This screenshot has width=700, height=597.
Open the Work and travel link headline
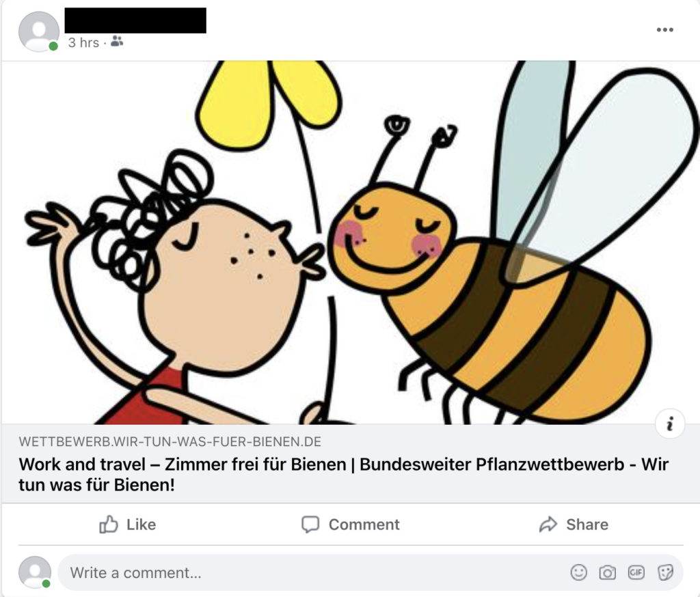click(x=344, y=474)
